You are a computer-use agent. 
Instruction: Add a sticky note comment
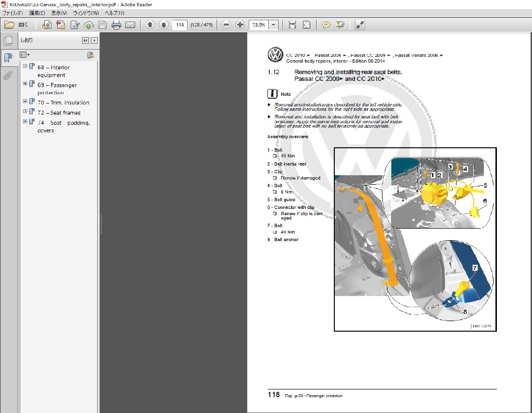[326, 25]
